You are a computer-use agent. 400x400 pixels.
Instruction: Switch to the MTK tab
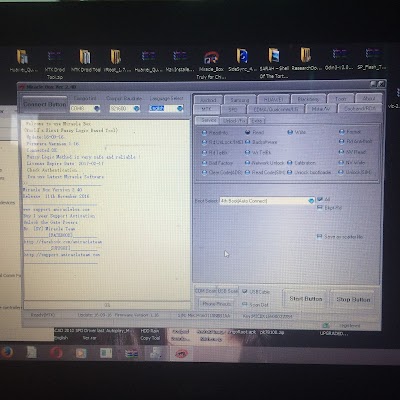pos(207,109)
